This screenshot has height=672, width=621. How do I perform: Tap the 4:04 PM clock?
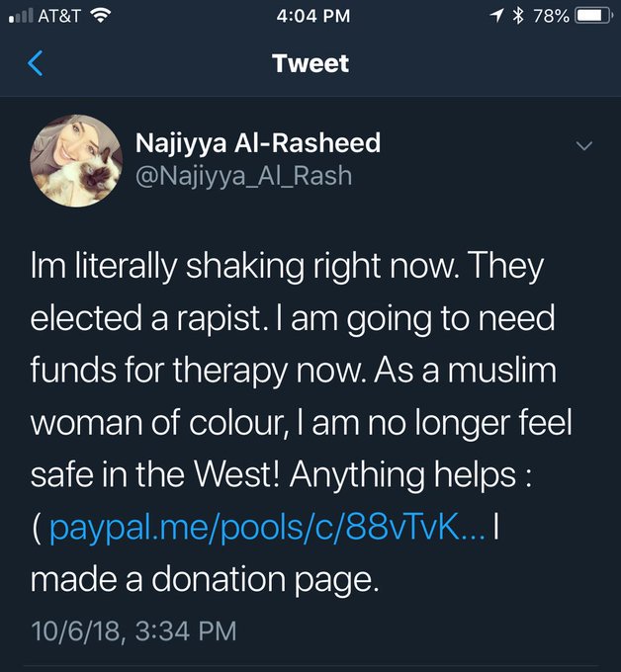310,15
